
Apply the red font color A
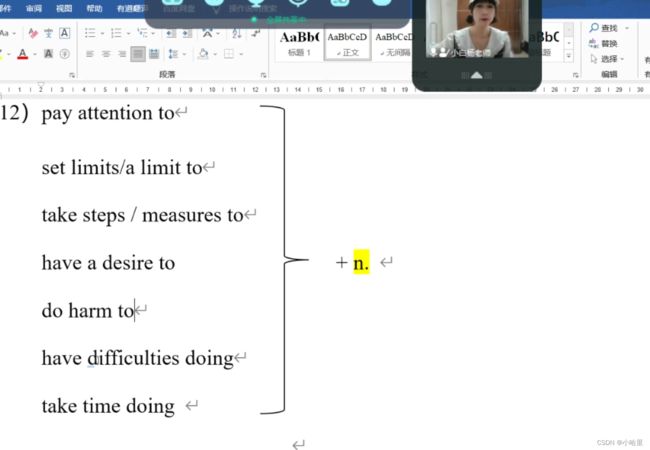pyautogui.click(x=23, y=54)
